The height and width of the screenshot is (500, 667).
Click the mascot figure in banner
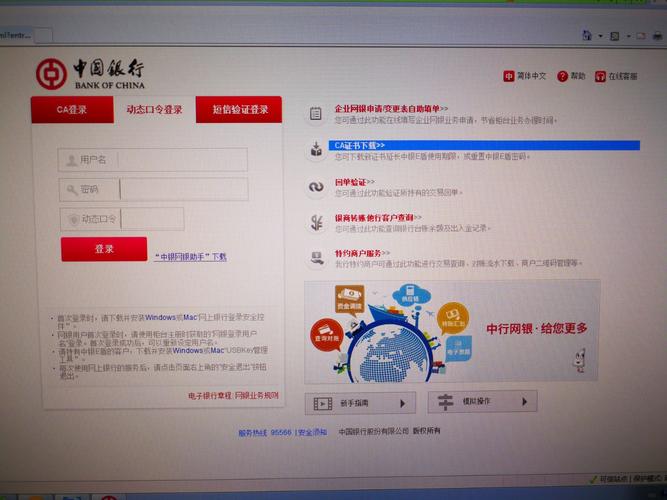click(579, 360)
